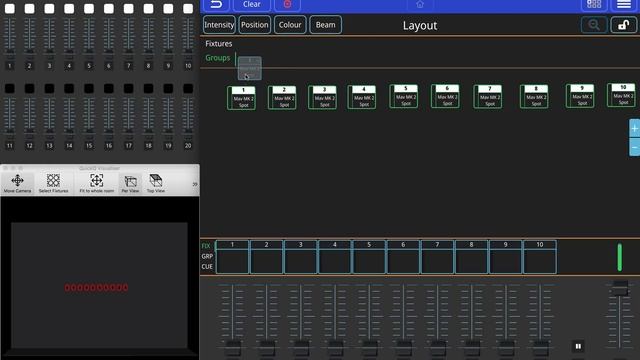640x360 pixels.
Task: Click playback slot 1
Action: (232, 257)
